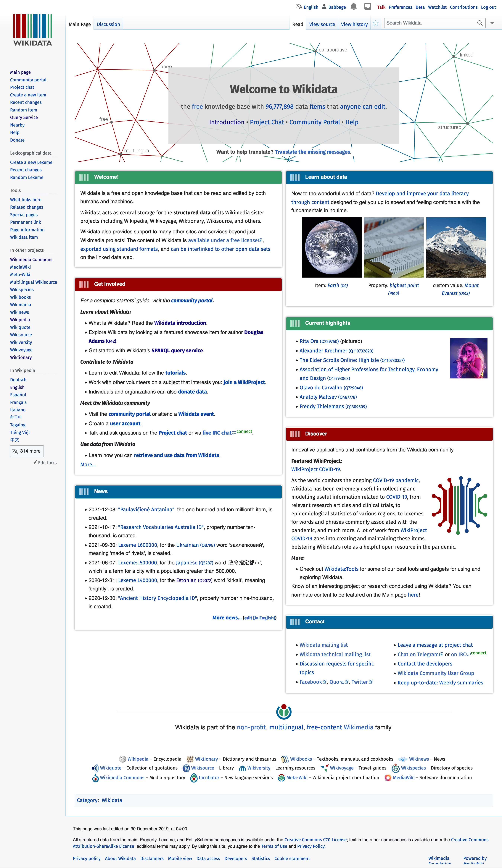The image size is (502, 868).
Task: Click Translate the missing messages link
Action: point(313,152)
